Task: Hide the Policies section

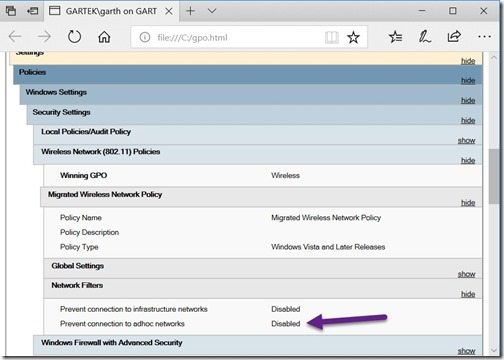Action: [x=468, y=80]
